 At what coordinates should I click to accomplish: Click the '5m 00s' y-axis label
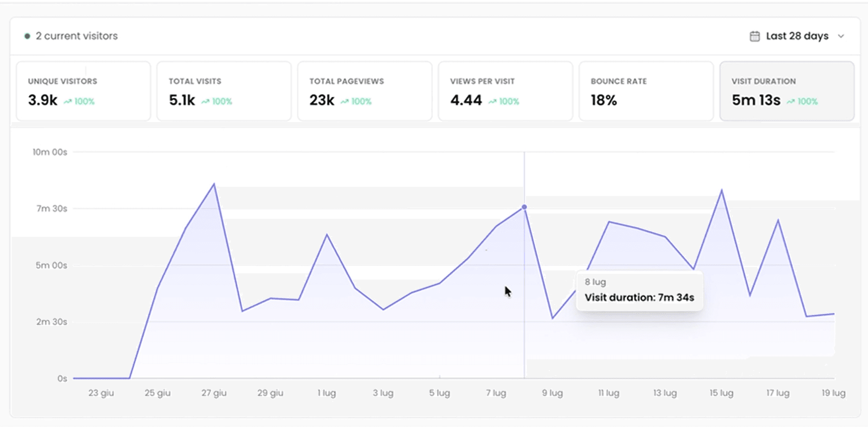(51, 266)
